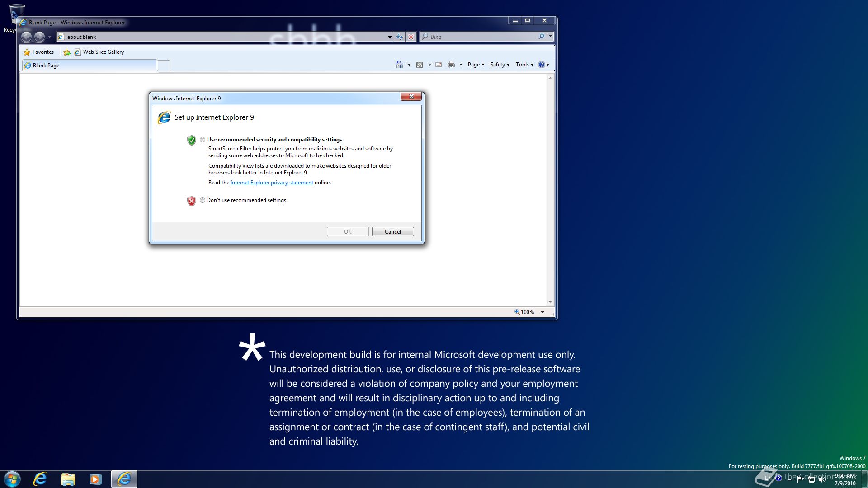The image size is (868, 488).
Task: Click the clock showing 7/9/2010
Action: 845,479
